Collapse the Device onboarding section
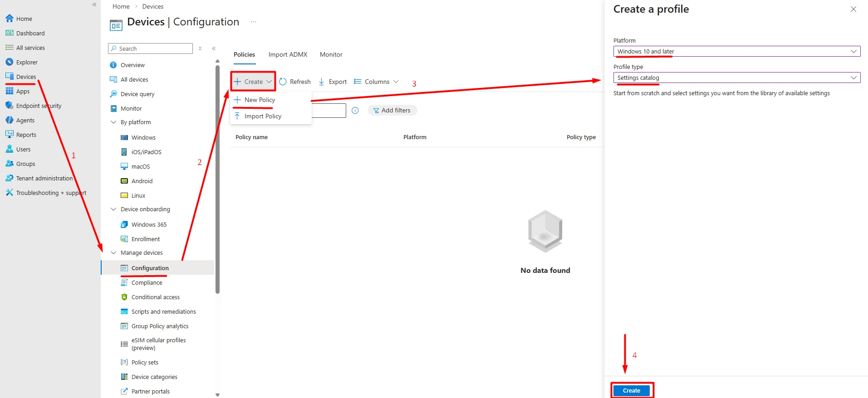 click(113, 209)
